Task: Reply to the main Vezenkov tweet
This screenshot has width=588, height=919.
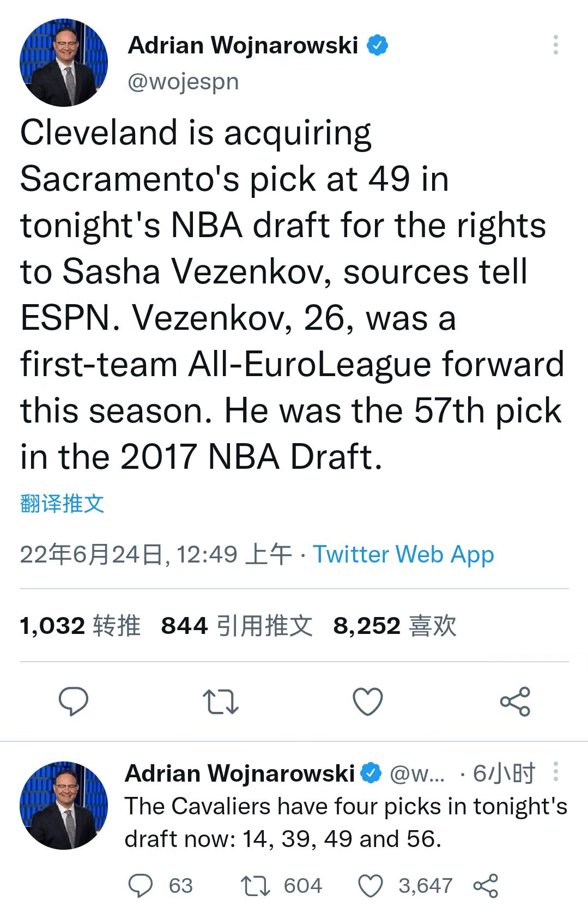Action: tap(73, 701)
